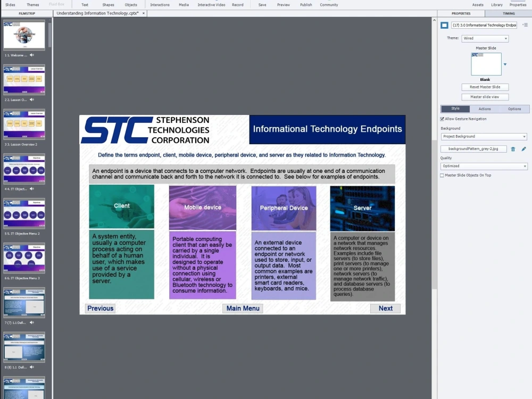The height and width of the screenshot is (399, 532).
Task: Select the Mobile device image on the slide
Action: click(x=203, y=207)
